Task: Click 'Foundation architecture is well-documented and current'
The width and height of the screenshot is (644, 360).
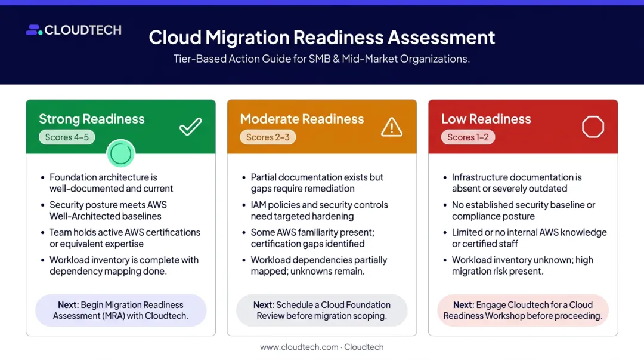Action: coord(112,183)
